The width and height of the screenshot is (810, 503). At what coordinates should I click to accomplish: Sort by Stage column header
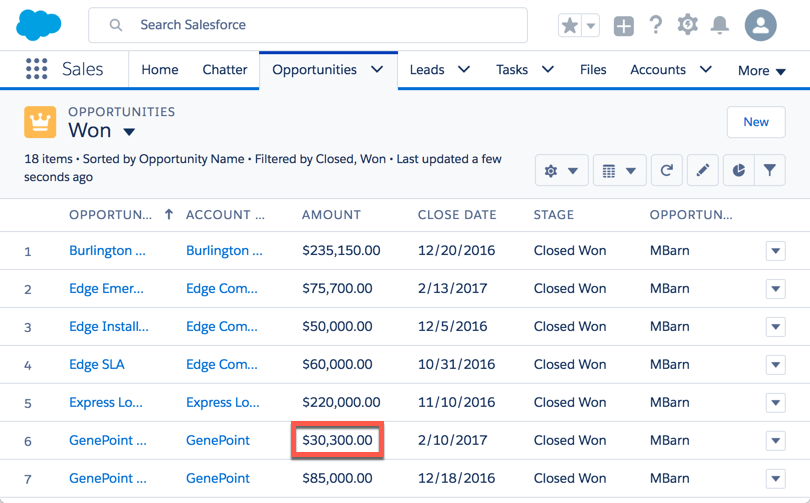click(554, 215)
